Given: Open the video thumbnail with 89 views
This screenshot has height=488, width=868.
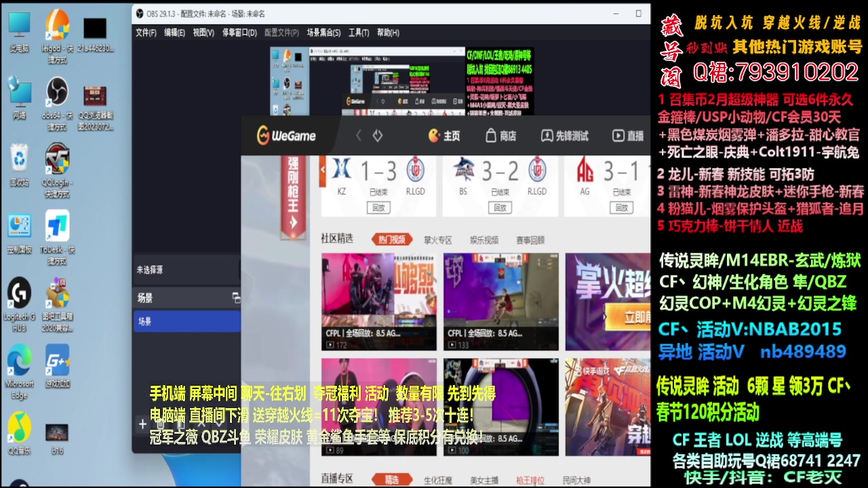Looking at the screenshot, I should (379, 407).
